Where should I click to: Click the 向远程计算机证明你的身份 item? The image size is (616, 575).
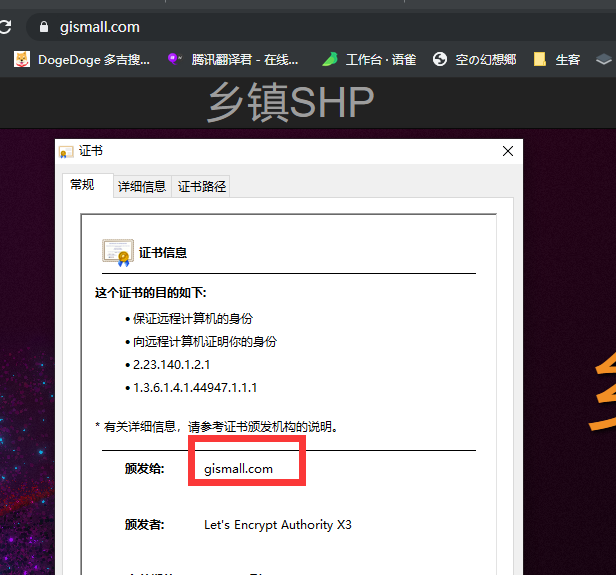pyautogui.click(x=205, y=342)
